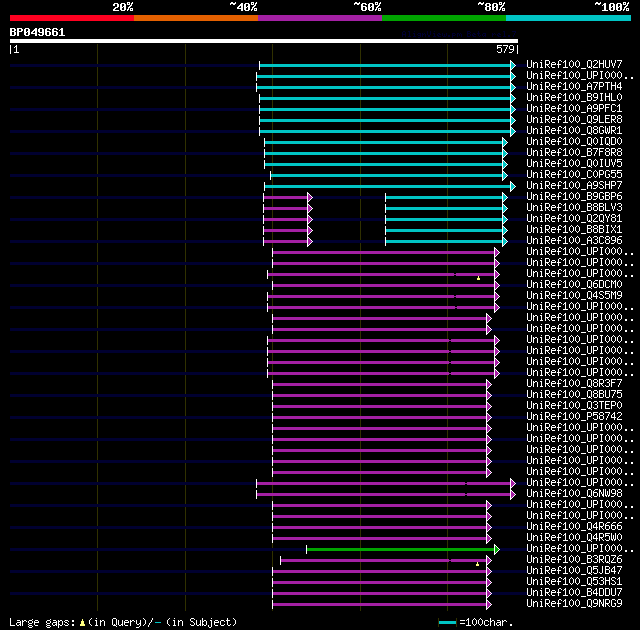Select the UniRef100_C0PG55 label
Screen dimensions: 640x630
[574, 175]
